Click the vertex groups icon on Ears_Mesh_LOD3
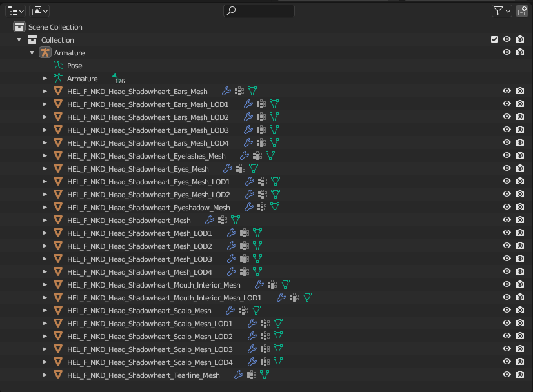533x392 pixels. 261,130
